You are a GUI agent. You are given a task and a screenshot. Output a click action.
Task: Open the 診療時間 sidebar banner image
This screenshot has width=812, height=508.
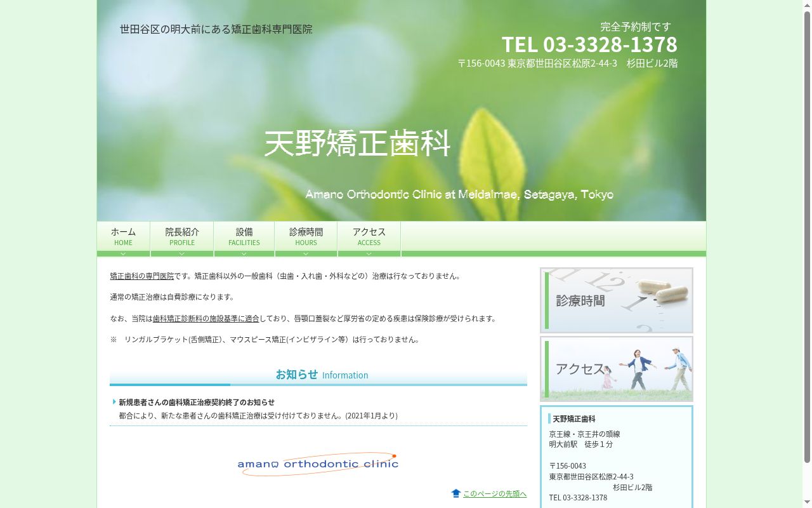617,300
